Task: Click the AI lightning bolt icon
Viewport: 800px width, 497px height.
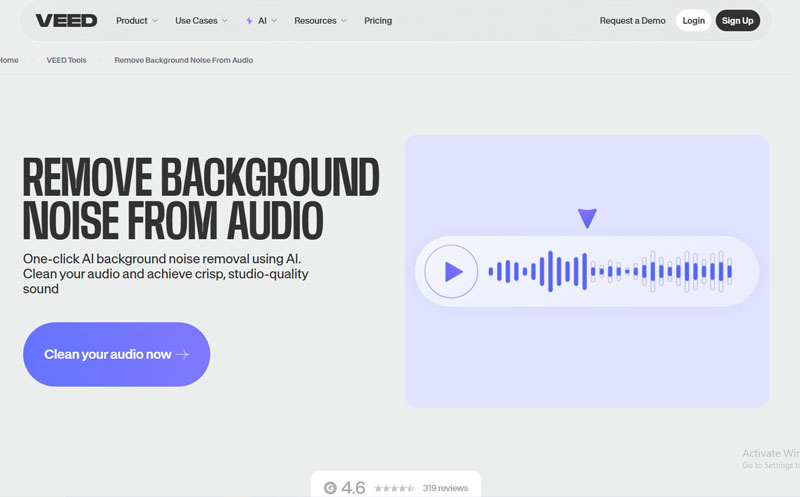Action: [249, 21]
